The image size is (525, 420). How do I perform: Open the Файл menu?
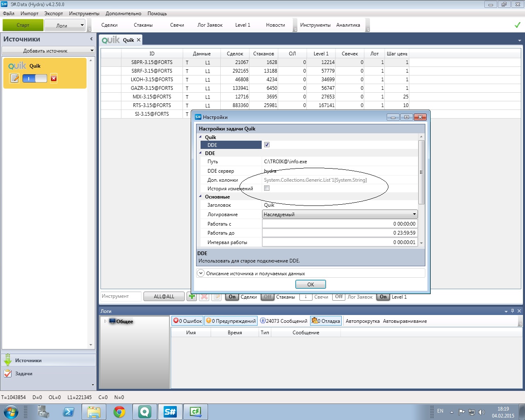click(x=9, y=14)
